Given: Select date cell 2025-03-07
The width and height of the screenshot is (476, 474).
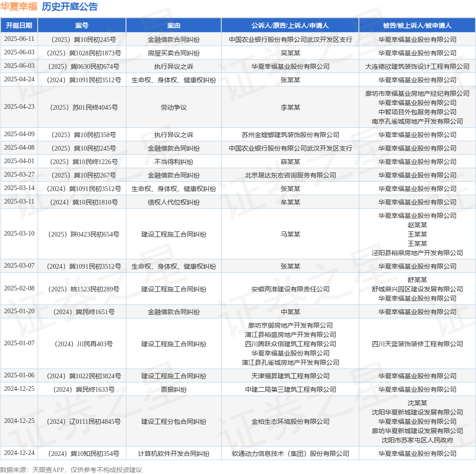Looking at the screenshot, I should coord(19,266).
